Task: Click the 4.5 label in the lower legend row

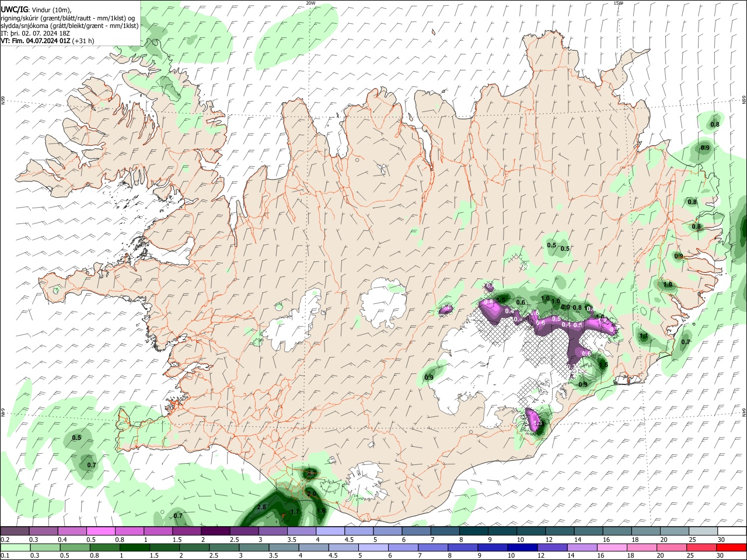Action: pos(332,556)
